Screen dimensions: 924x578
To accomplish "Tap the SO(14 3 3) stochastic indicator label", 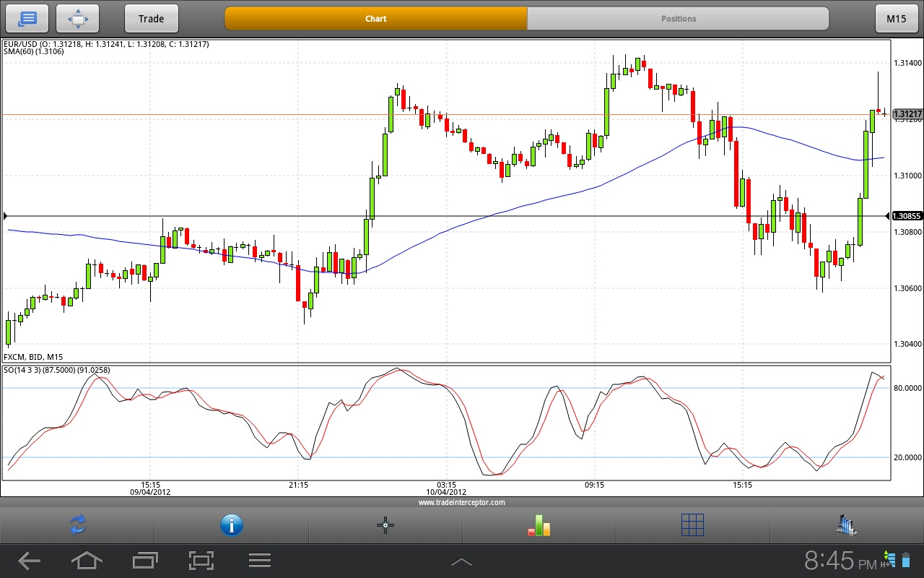I will pyautogui.click(x=56, y=370).
